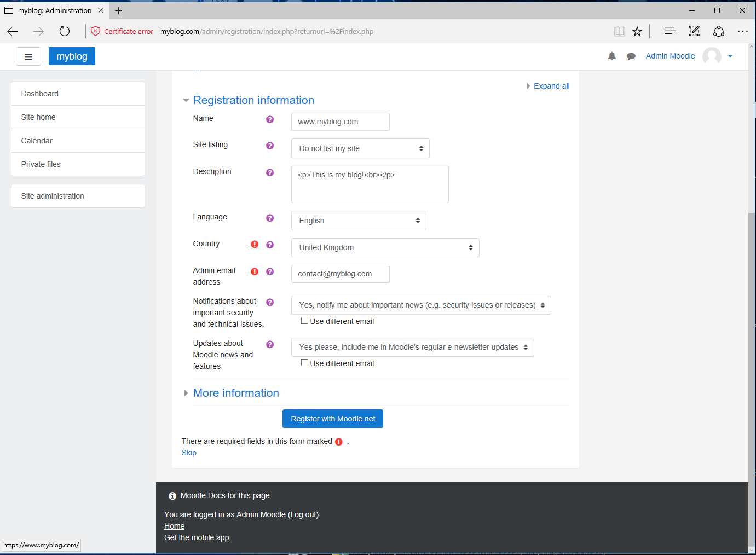Click scrollbar down arrow at bottom
This screenshot has height=555, width=756.
752,550
